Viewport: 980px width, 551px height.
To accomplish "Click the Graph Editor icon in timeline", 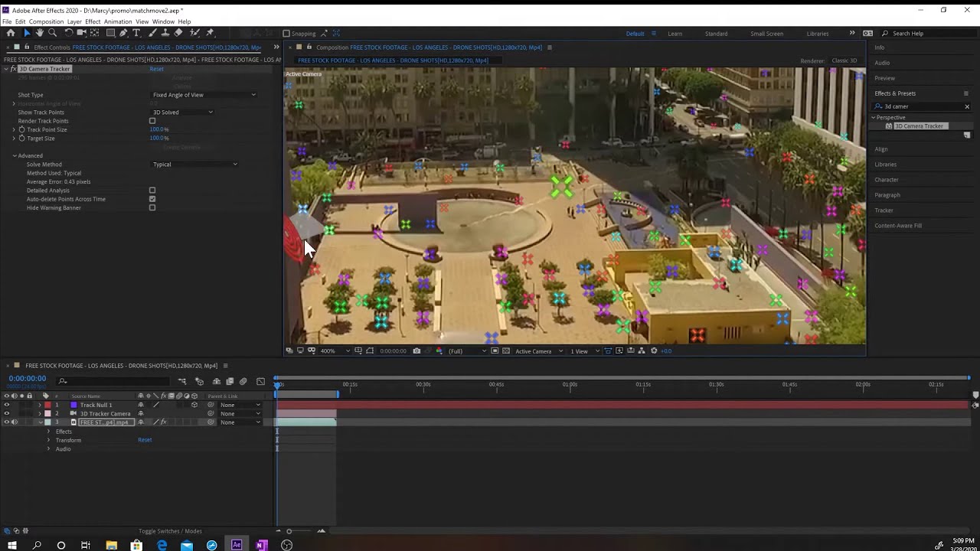I will pyautogui.click(x=260, y=381).
